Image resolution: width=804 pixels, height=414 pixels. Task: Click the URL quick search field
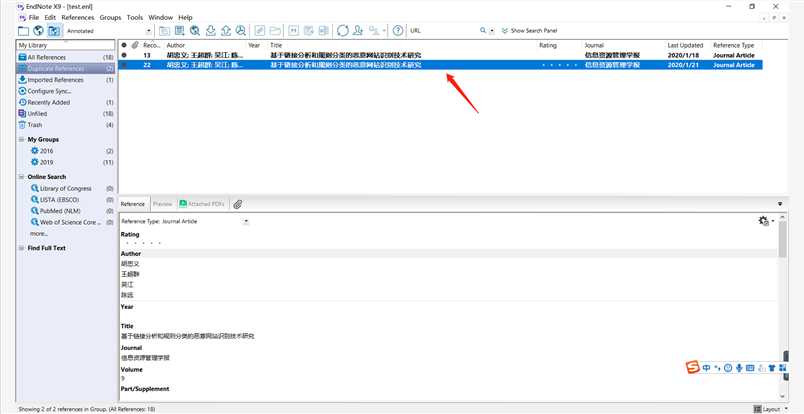click(444, 31)
